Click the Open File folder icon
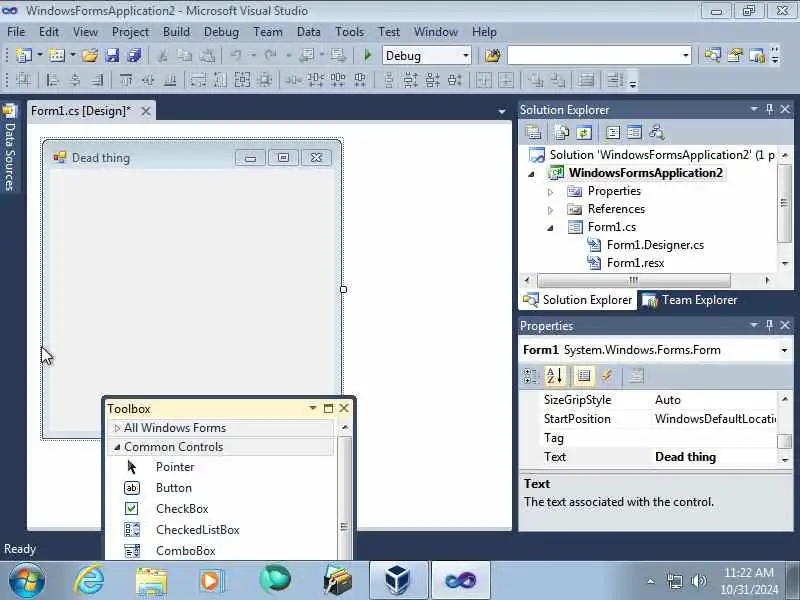 click(x=90, y=55)
